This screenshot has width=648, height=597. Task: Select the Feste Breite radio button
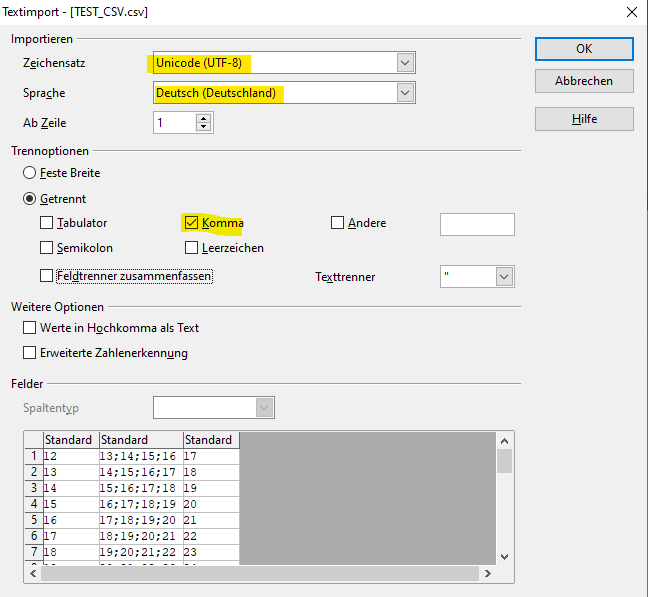click(30, 173)
